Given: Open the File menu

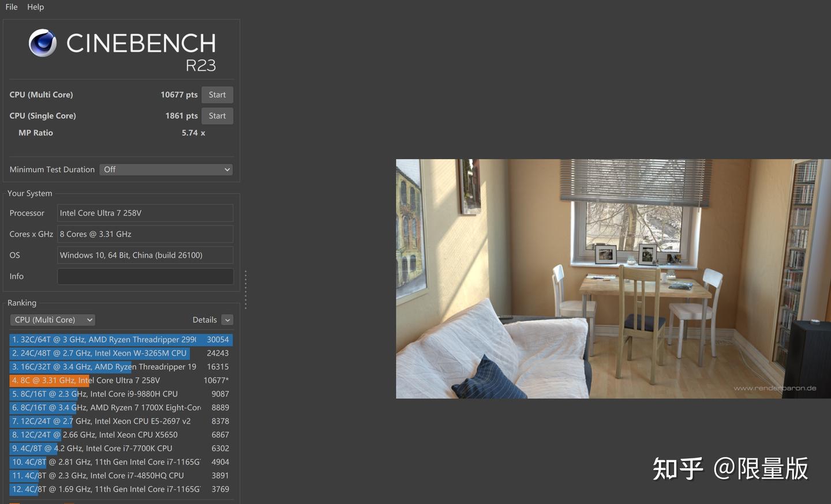Looking at the screenshot, I should pos(12,7).
